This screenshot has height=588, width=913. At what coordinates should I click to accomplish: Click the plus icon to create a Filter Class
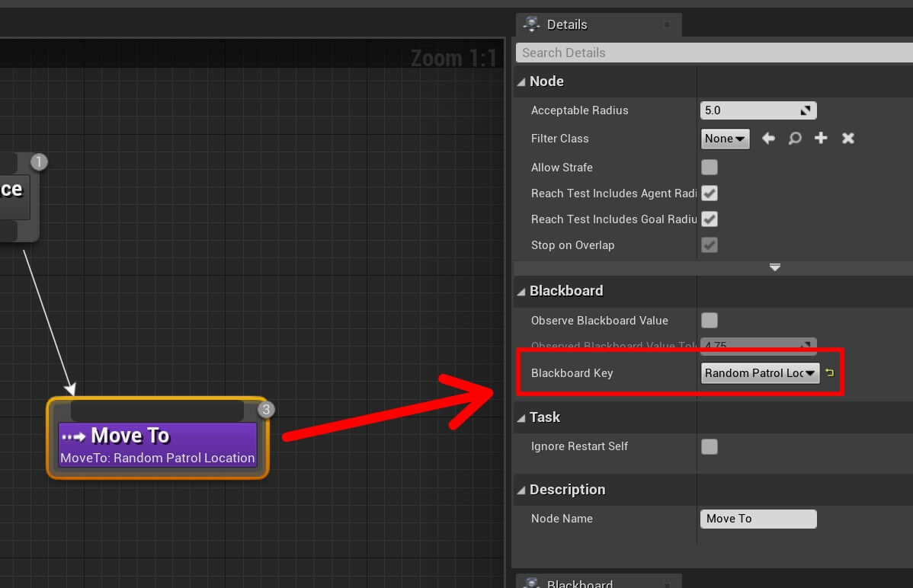pos(821,139)
